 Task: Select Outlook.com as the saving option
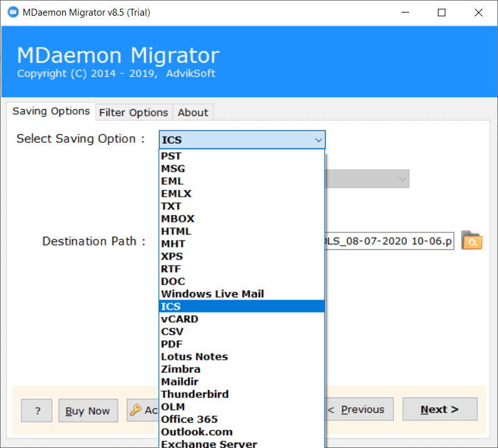[x=242, y=432]
